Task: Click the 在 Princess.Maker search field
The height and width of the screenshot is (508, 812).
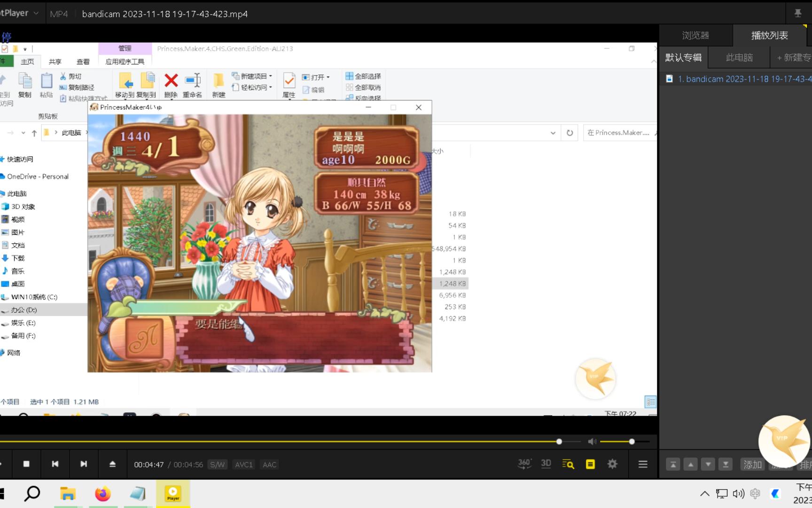Action: click(619, 133)
